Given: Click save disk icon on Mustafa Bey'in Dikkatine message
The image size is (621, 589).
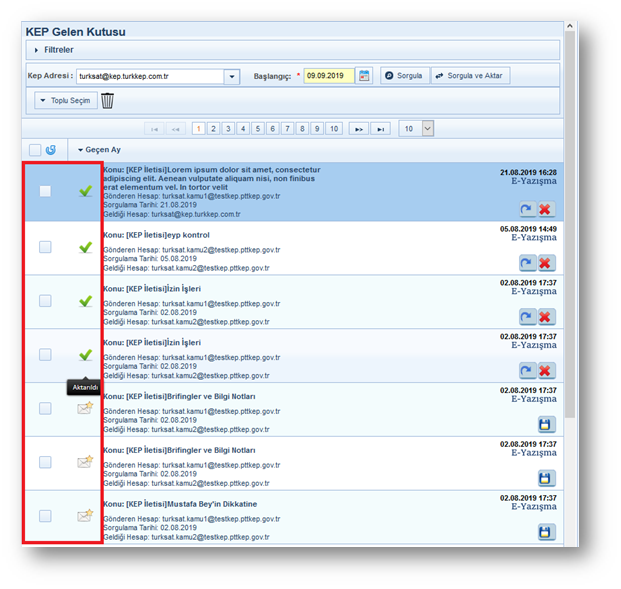Looking at the screenshot, I should [x=545, y=531].
